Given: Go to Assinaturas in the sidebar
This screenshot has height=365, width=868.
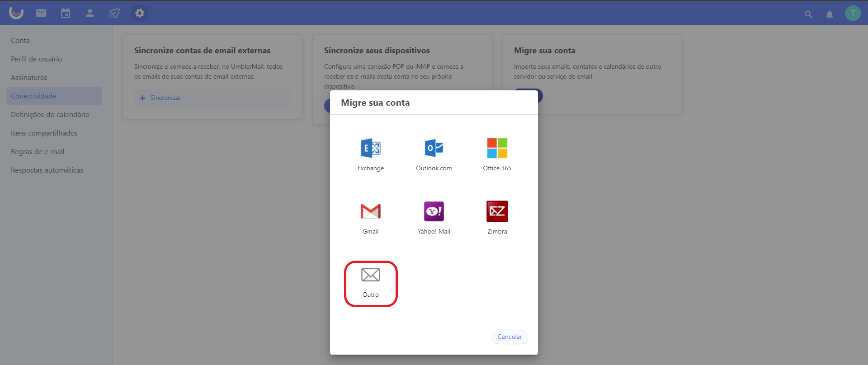Looking at the screenshot, I should [x=29, y=77].
